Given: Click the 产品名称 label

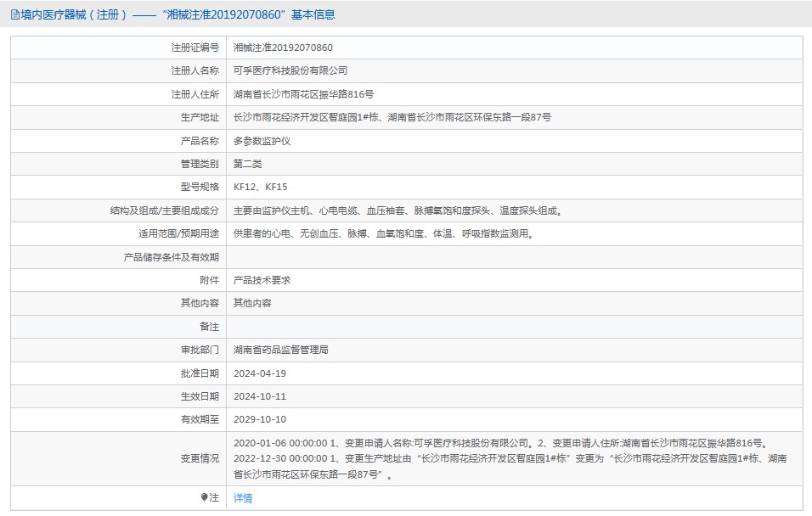Looking at the screenshot, I should 200,141.
